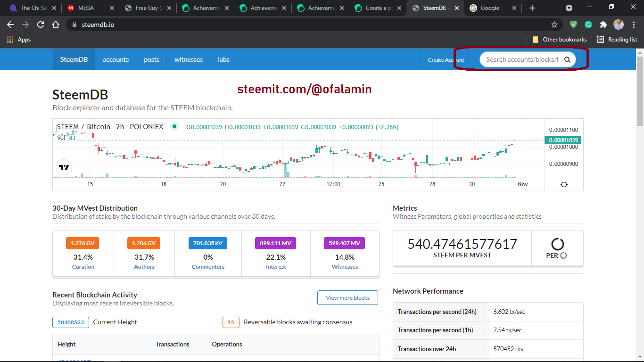Click the search magnifier icon in SteemDB

tap(567, 59)
